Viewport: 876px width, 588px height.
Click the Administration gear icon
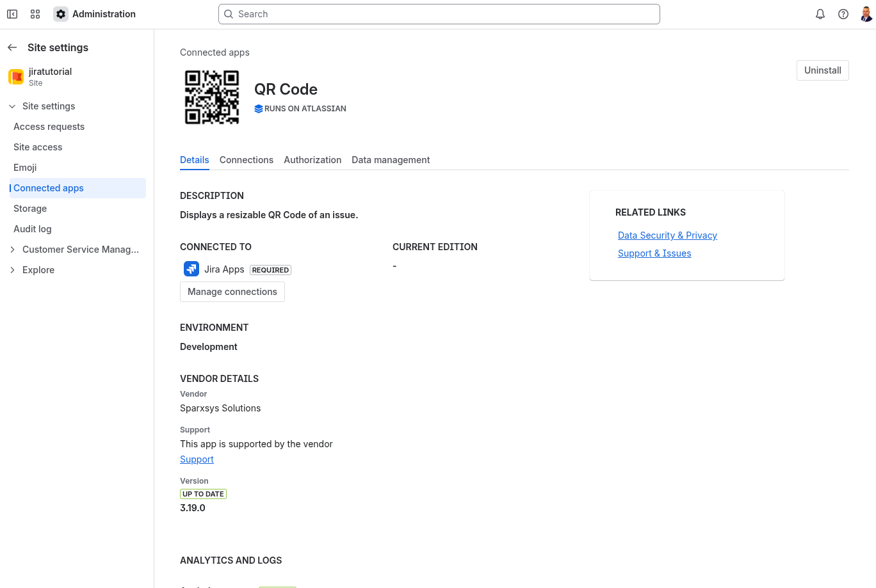(61, 14)
